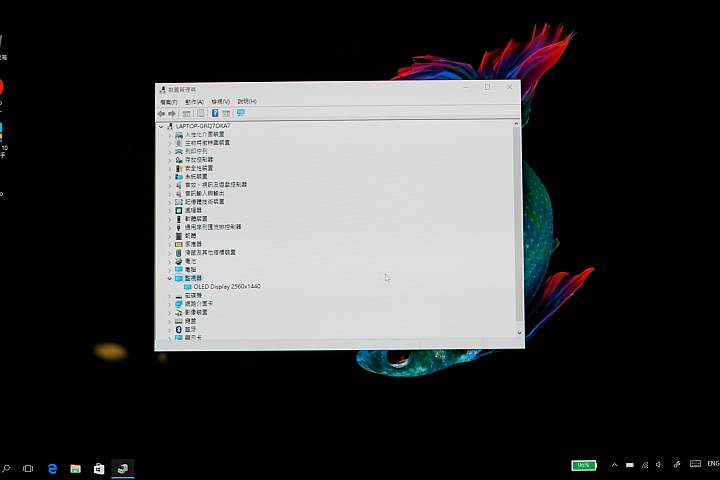Collapse the Monitors (監視器) category
The height and width of the screenshot is (480, 720).
point(169,279)
